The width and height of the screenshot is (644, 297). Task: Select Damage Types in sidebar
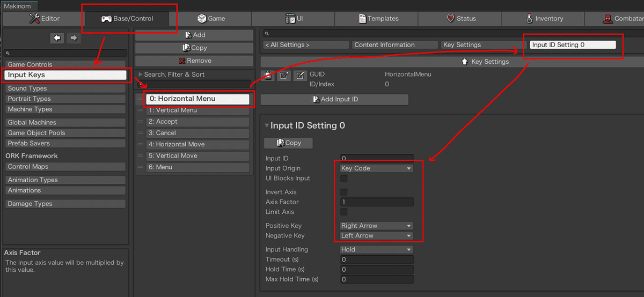(65, 204)
